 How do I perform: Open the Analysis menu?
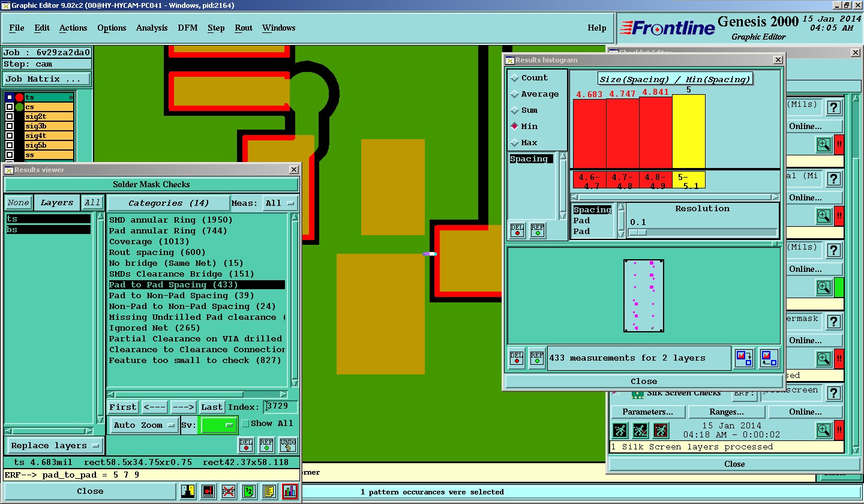[x=152, y=28]
